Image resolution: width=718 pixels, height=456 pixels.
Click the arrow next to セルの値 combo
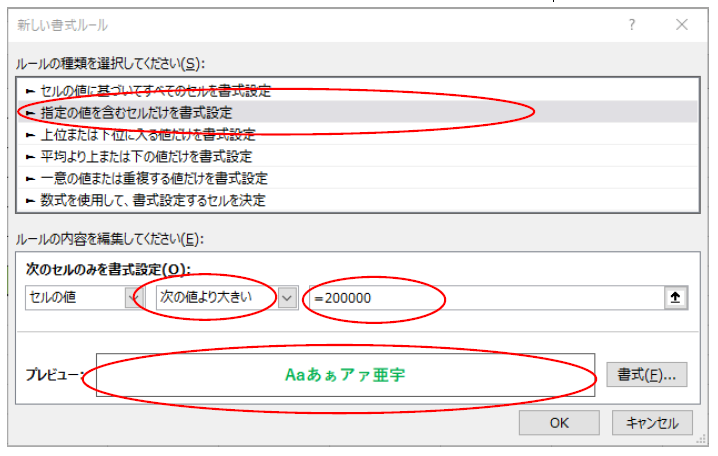[x=133, y=297]
